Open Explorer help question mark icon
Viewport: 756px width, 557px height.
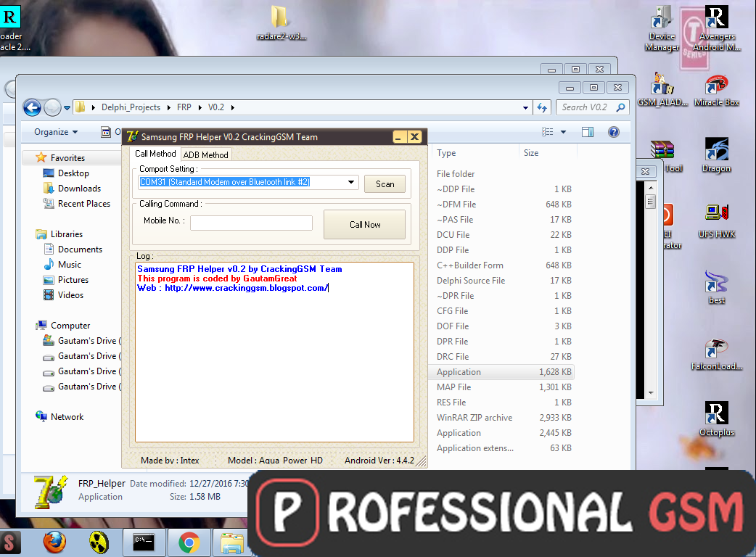[613, 132]
